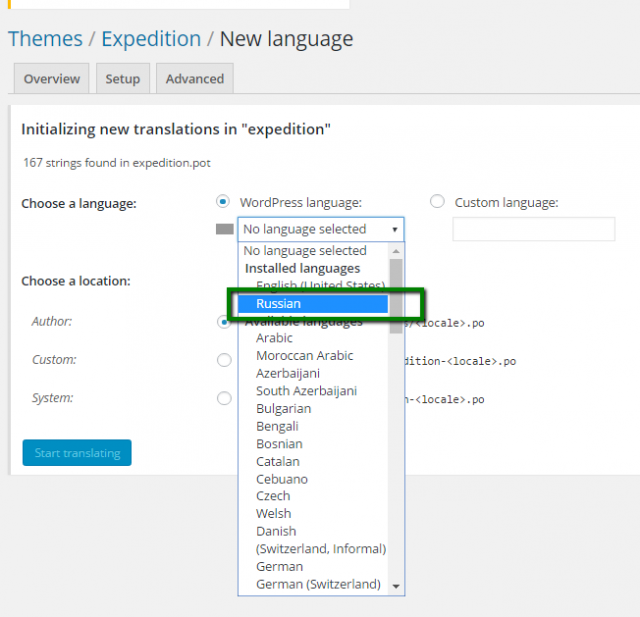Select the Custom language radio button
The height and width of the screenshot is (617, 640).
click(437, 202)
